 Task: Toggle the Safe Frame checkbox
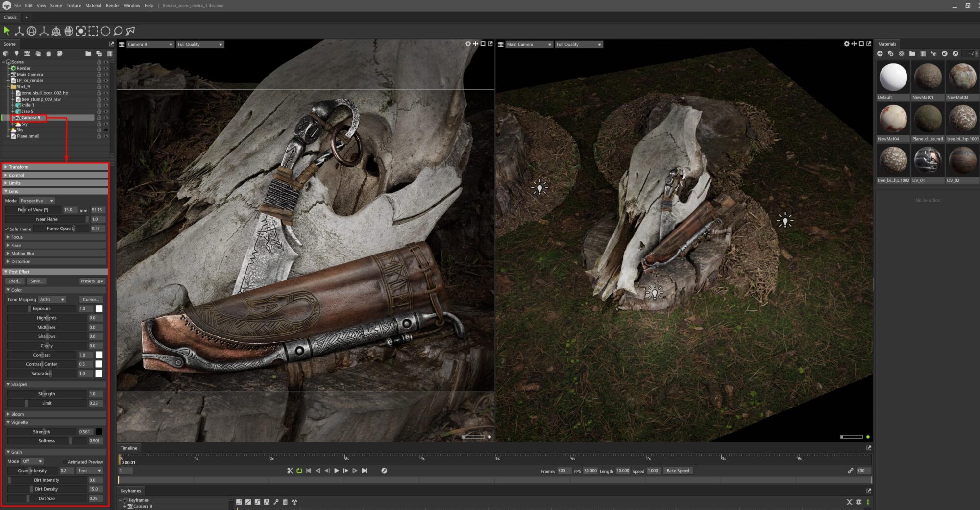coord(7,229)
